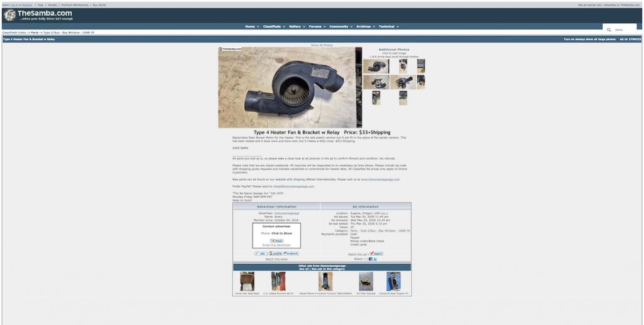
Task: Expand the Forums dropdown arrow
Action: point(324,27)
